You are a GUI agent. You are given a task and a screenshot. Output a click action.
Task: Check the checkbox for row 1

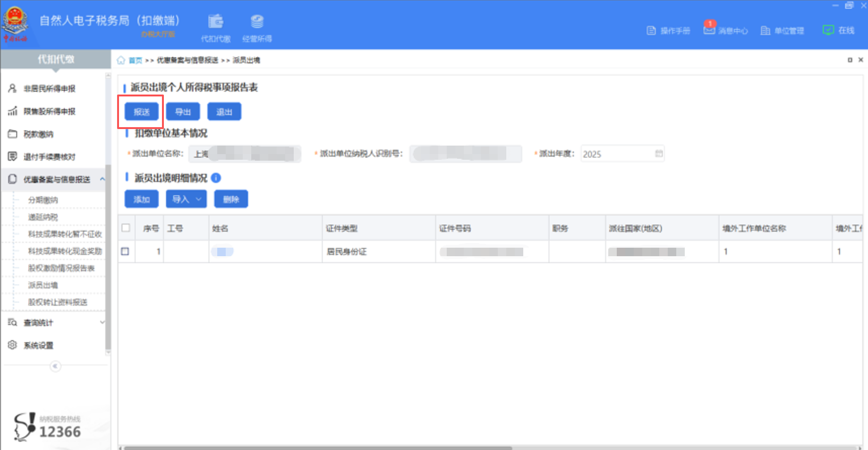(x=126, y=251)
